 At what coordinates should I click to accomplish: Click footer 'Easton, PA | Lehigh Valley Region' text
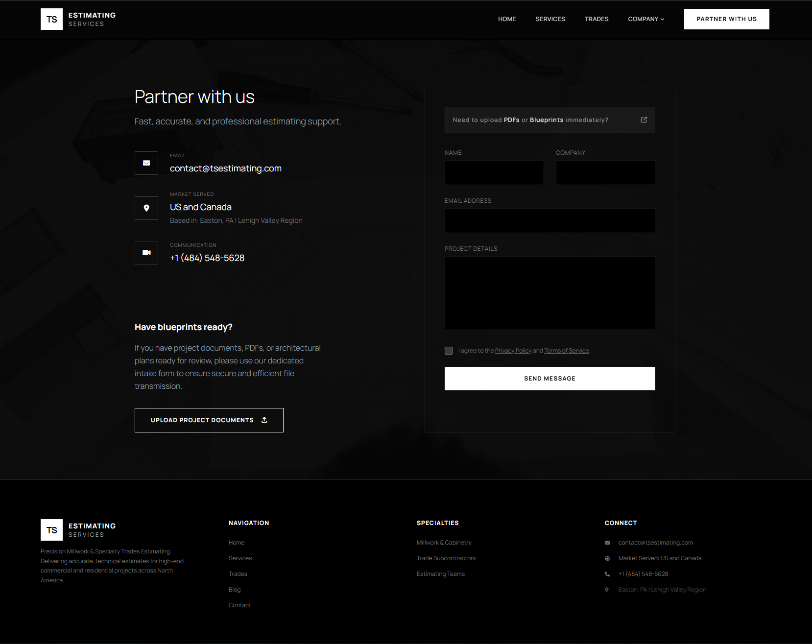[662, 590]
